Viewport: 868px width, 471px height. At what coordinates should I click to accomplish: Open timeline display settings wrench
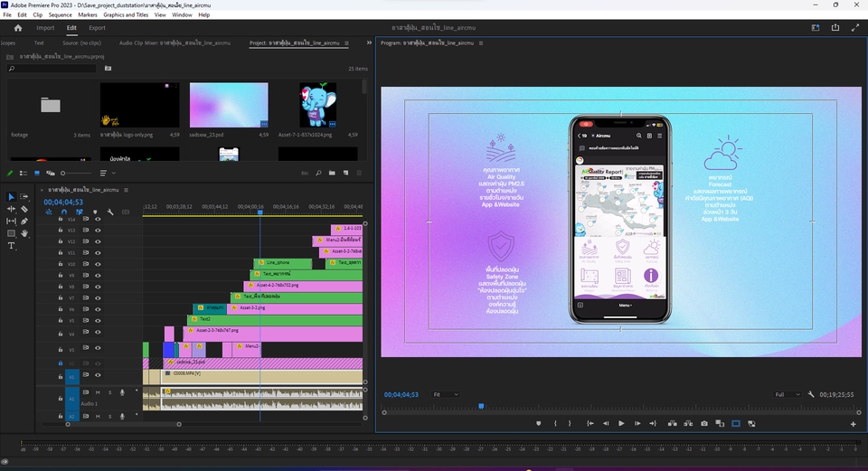110,212
